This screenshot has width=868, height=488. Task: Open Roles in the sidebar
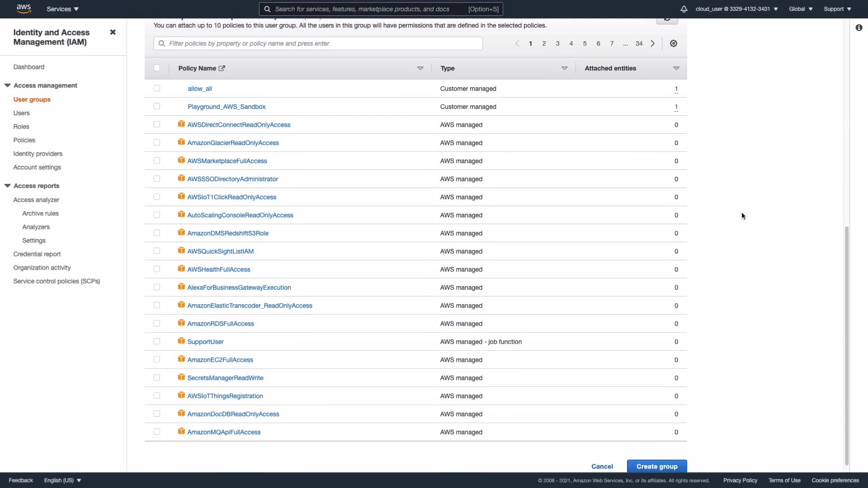pyautogui.click(x=21, y=127)
